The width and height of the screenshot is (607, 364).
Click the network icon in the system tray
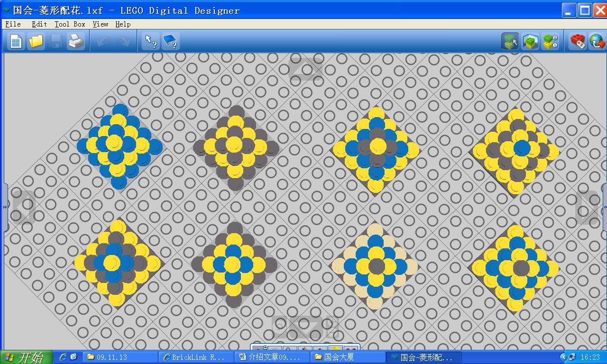click(572, 357)
